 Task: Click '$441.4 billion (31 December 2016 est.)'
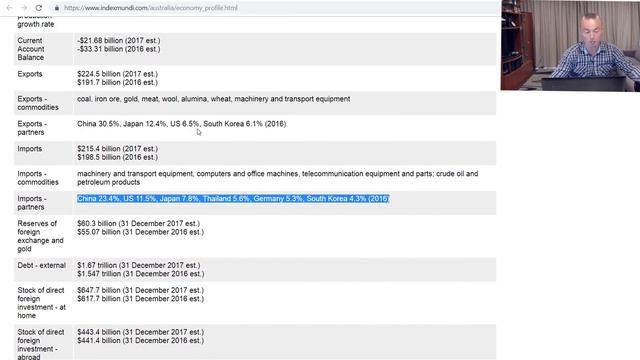pyautogui.click(x=140, y=340)
